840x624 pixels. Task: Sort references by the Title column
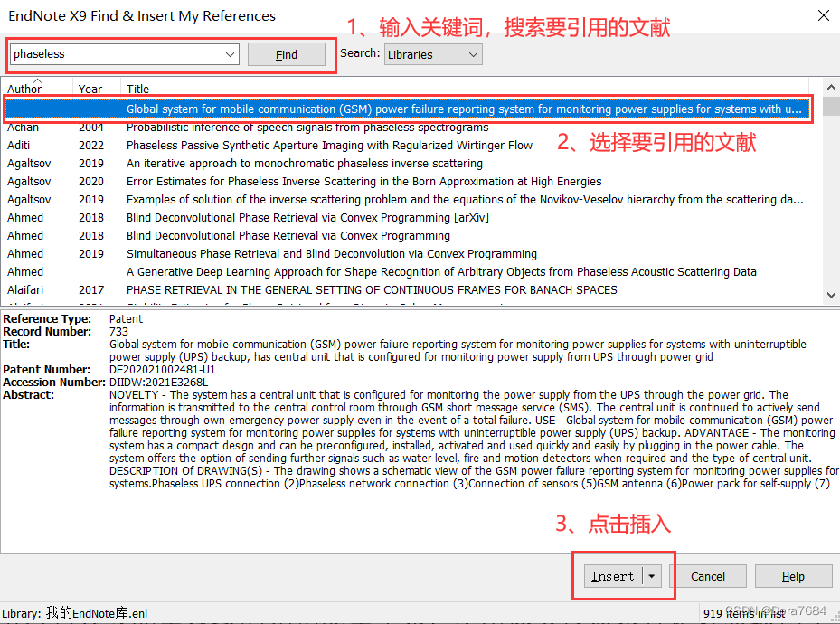click(x=137, y=89)
